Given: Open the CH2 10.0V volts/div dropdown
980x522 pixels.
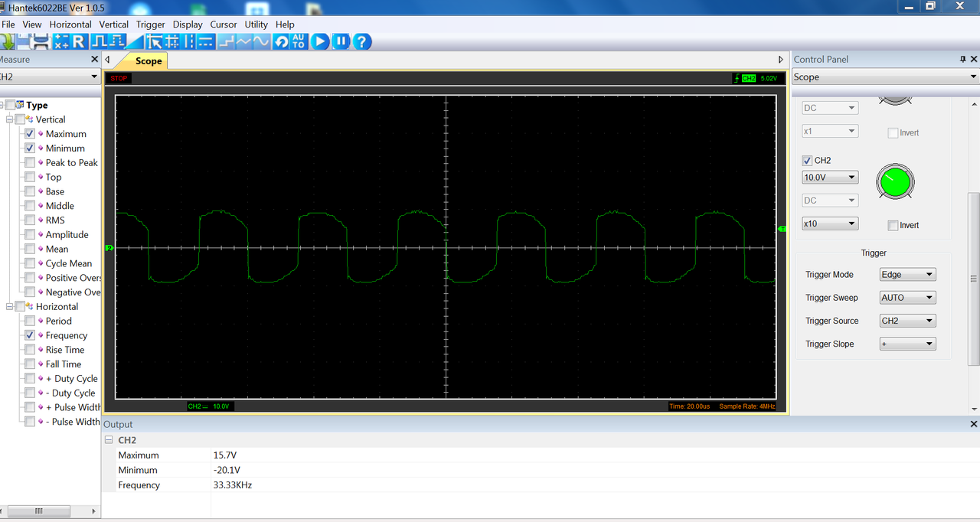Looking at the screenshot, I should click(x=830, y=178).
